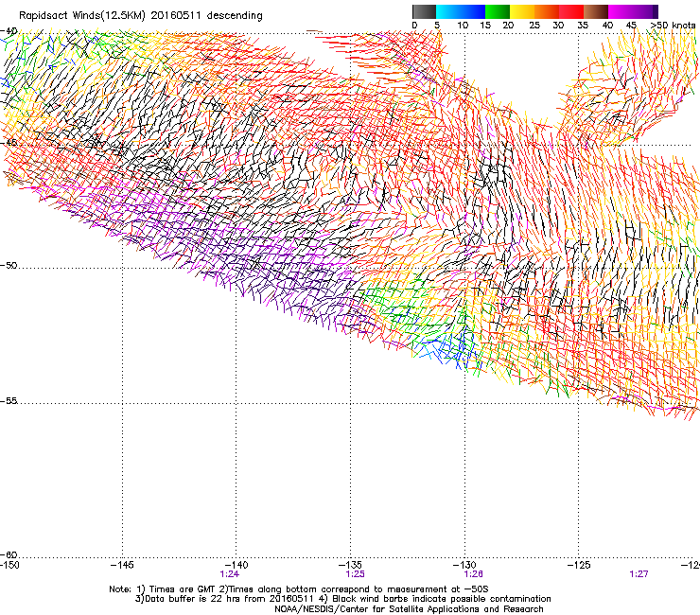Click the purple '1:24' time label
This screenshot has width=700, height=615.
(x=230, y=574)
